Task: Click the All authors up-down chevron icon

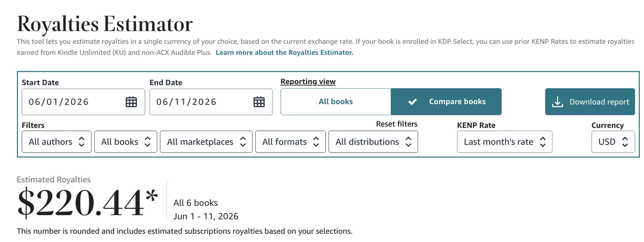Action: tap(81, 142)
